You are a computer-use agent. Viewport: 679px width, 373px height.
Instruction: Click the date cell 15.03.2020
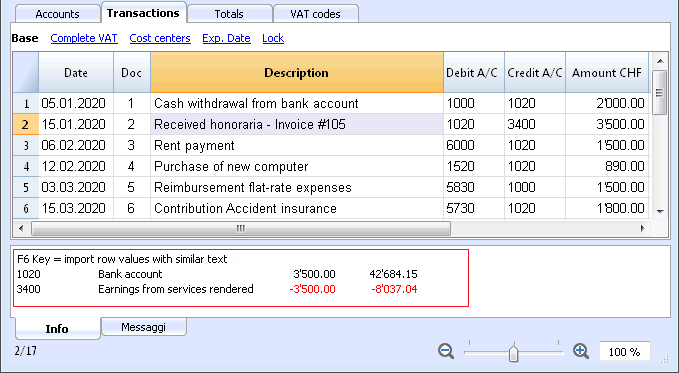tap(76, 208)
